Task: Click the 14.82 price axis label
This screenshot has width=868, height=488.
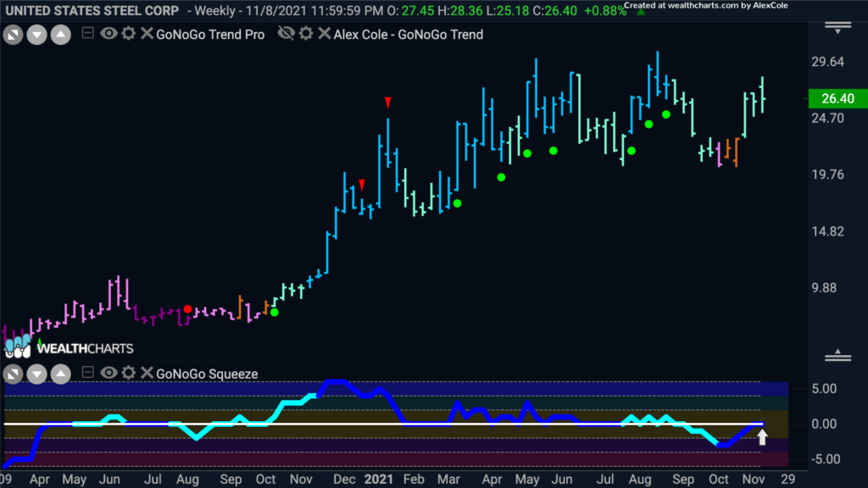Action: pos(828,231)
